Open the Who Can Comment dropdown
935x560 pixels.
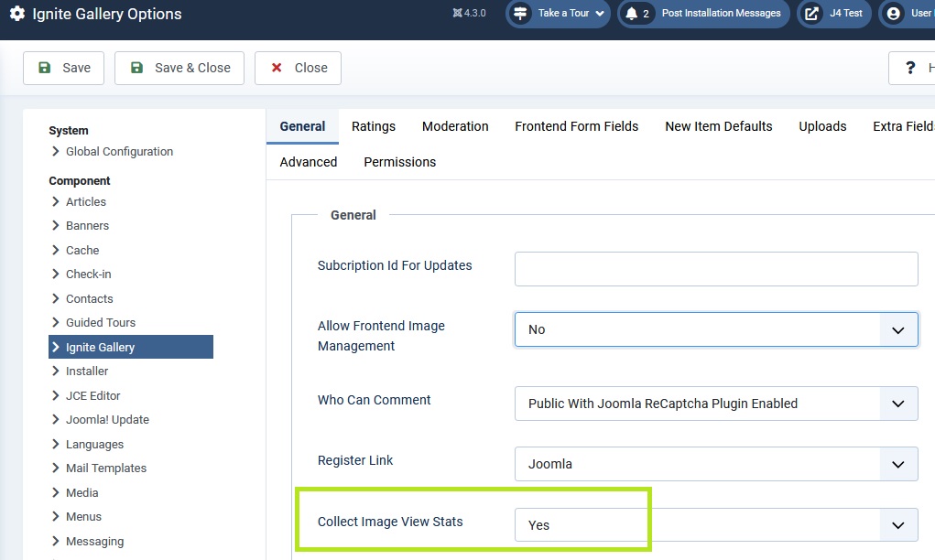[715, 404]
